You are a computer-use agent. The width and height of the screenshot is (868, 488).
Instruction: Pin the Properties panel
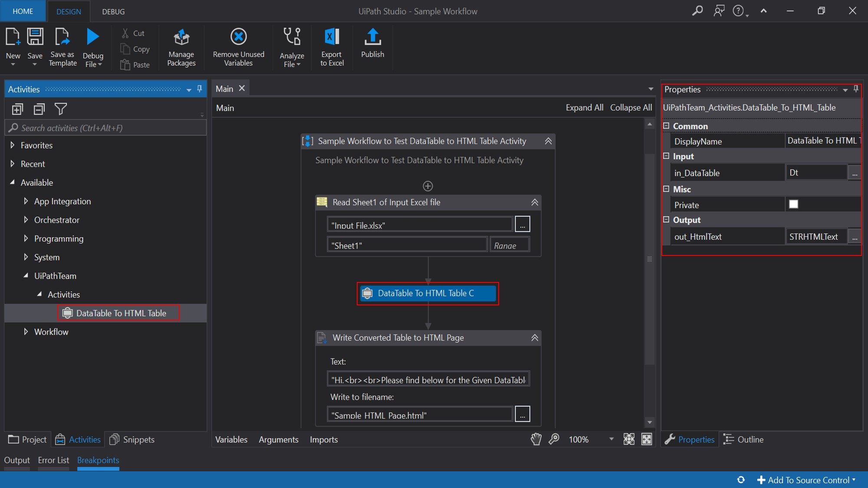click(x=856, y=89)
